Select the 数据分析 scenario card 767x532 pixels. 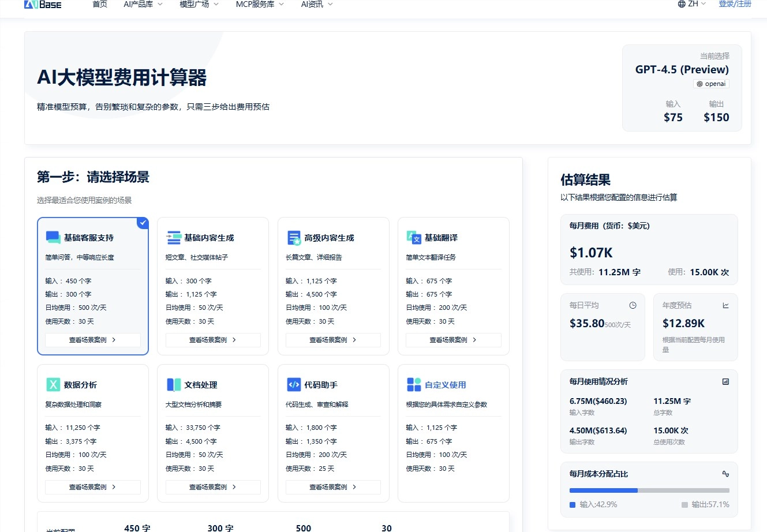(x=93, y=433)
